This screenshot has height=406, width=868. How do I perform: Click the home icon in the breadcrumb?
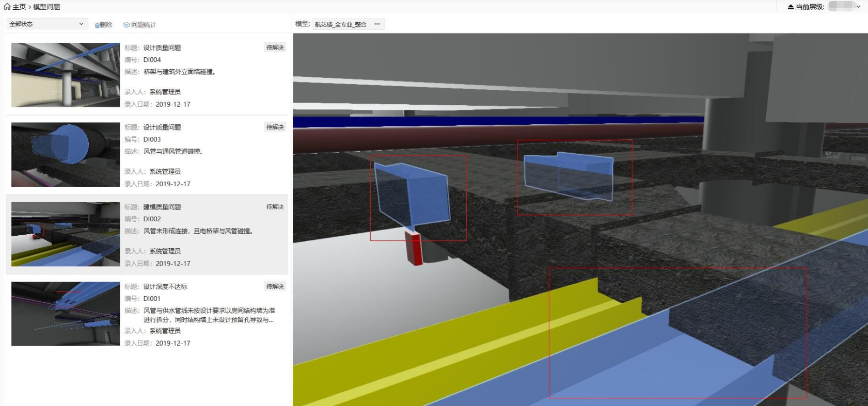(7, 7)
